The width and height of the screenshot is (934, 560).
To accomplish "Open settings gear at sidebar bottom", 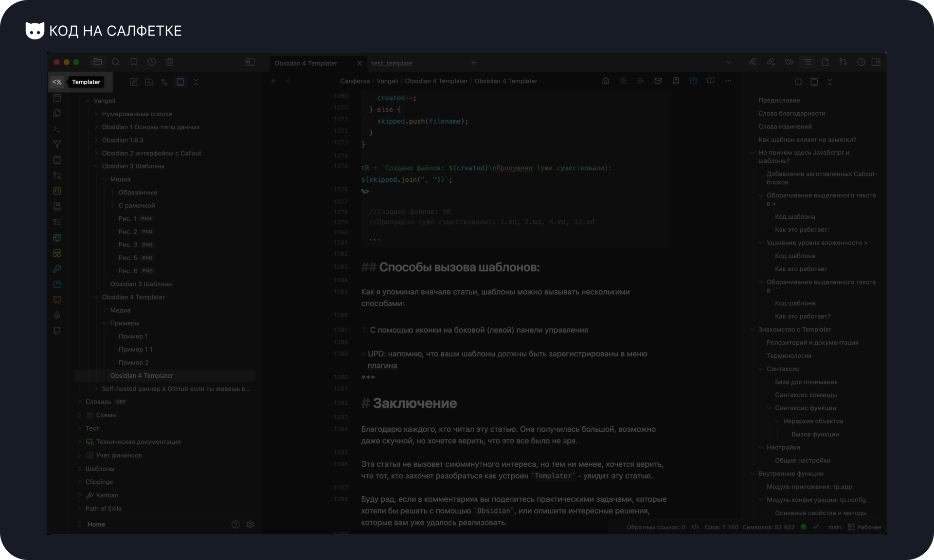I will click(x=251, y=525).
